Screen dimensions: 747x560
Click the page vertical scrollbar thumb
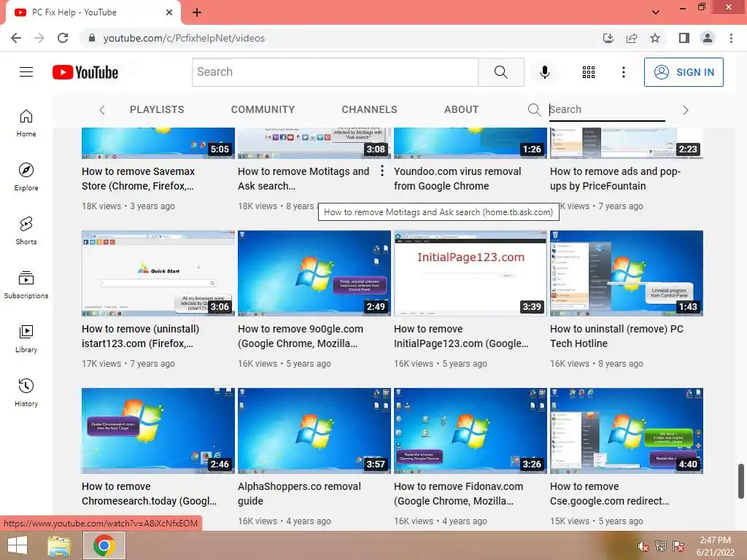(741, 481)
